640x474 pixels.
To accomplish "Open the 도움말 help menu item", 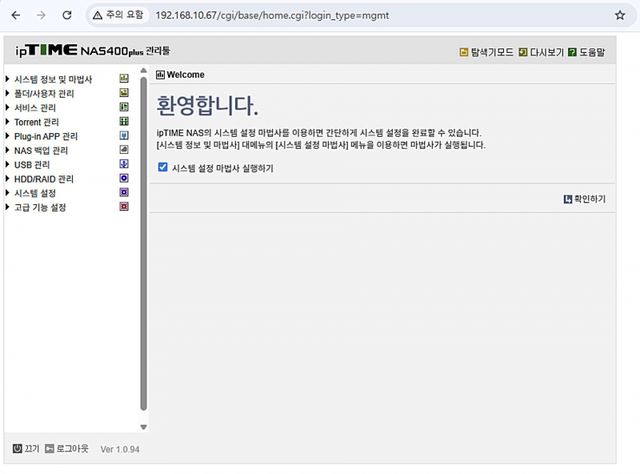I will pyautogui.click(x=586, y=52).
